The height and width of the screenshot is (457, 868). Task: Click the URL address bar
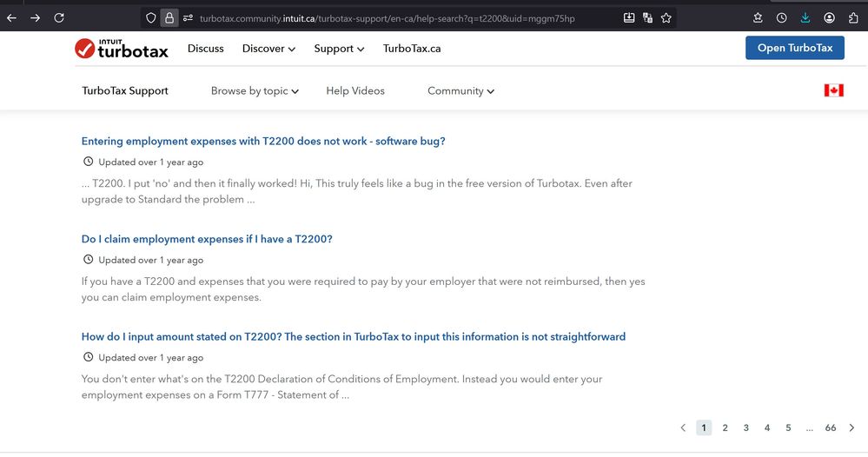click(391, 18)
